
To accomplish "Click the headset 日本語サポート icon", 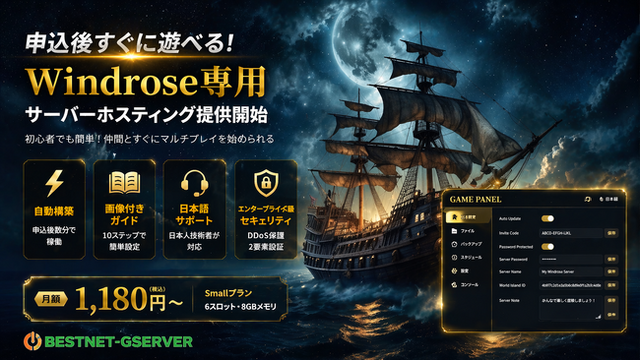I will point(194,183).
